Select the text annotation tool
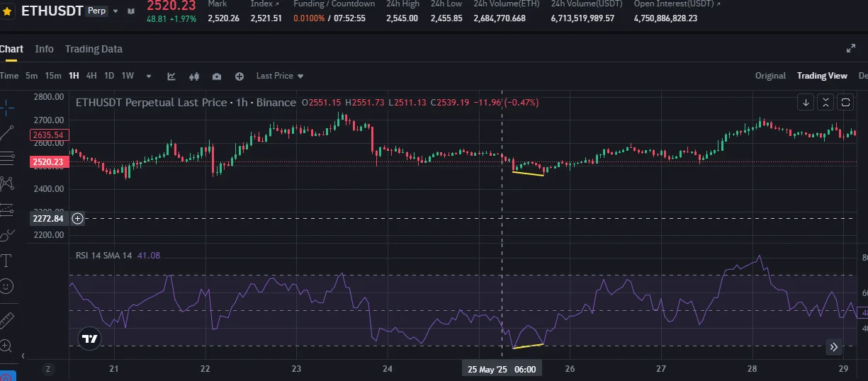This screenshot has width=868, height=381. (7, 261)
